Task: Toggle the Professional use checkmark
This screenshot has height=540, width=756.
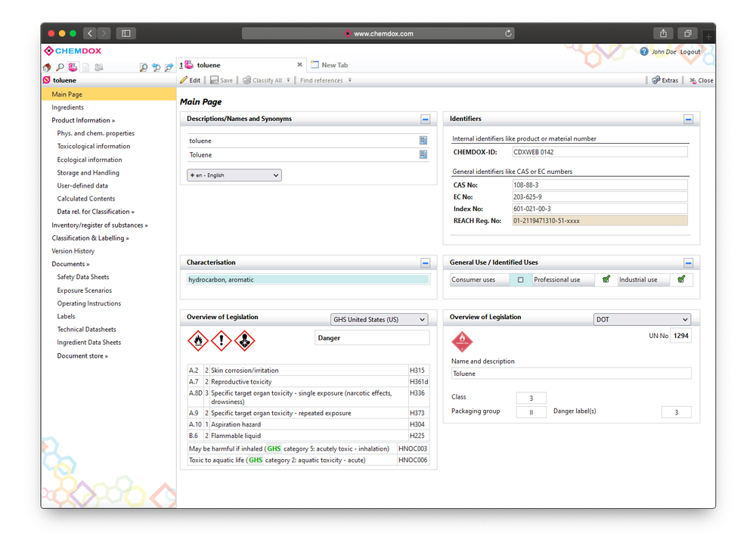Action: pos(606,279)
